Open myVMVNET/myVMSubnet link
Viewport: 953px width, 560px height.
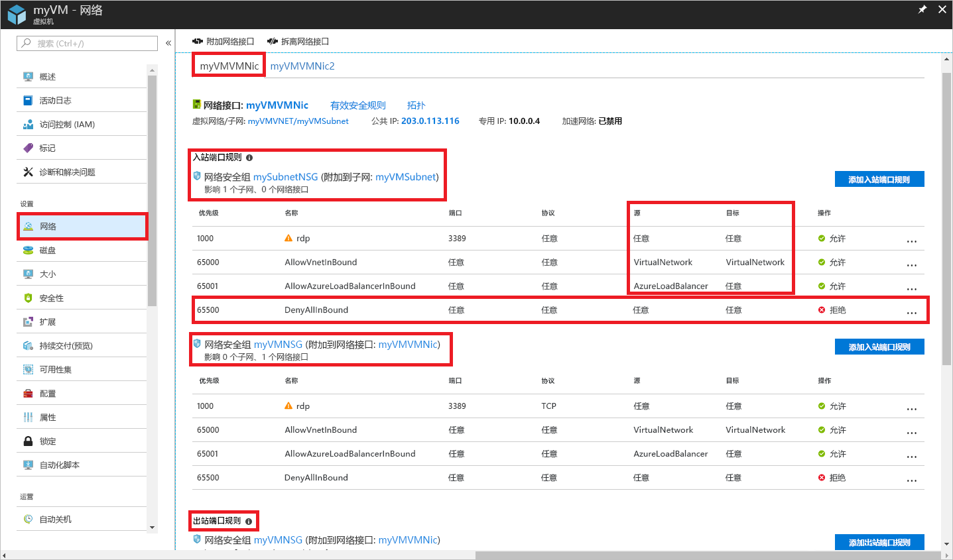[x=298, y=121]
